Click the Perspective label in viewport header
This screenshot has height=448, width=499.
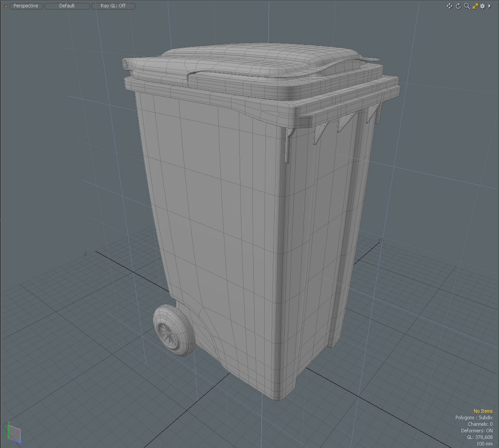(26, 6)
